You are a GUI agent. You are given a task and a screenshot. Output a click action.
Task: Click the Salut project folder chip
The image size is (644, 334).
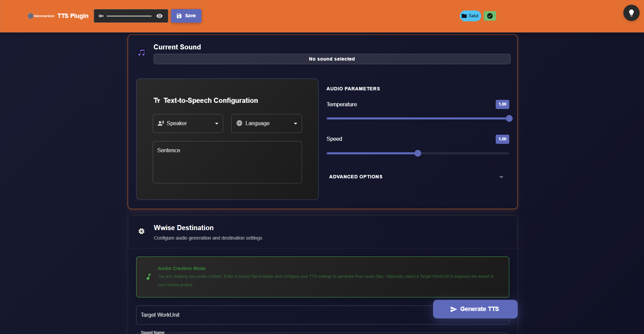click(470, 16)
